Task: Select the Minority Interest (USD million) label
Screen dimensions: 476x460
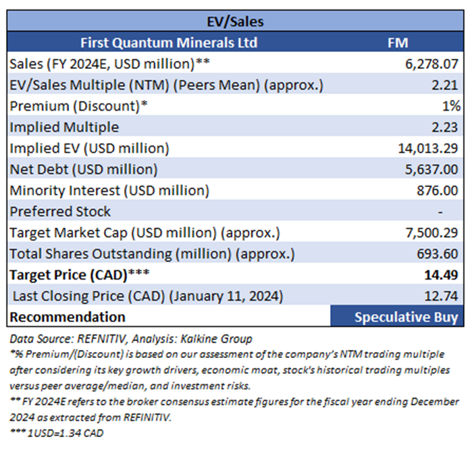Action: pyautogui.click(x=109, y=190)
